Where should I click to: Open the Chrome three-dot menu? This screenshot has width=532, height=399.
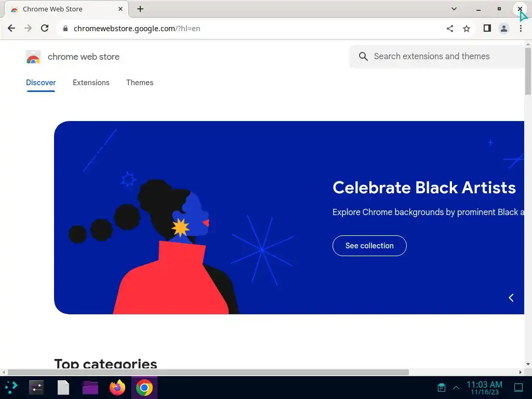point(521,29)
